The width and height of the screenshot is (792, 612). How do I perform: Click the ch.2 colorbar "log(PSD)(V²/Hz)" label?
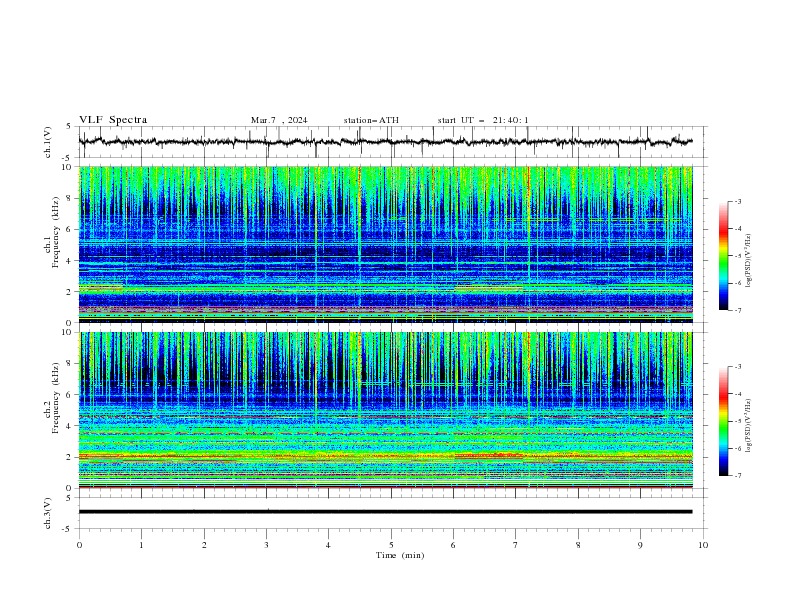click(x=749, y=425)
